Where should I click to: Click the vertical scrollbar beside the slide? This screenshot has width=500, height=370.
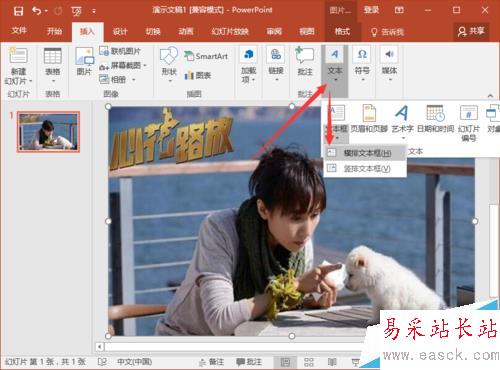493,250
